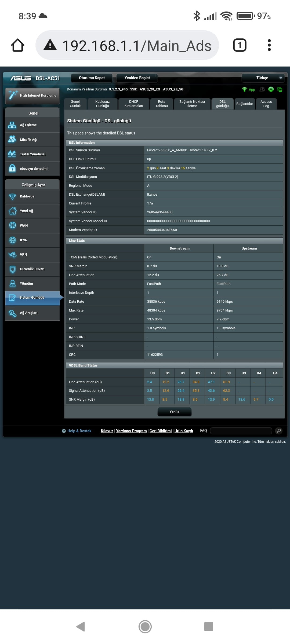290x644 pixels.
Task: Select the ebeveyn denetimi lock icon
Action: pyautogui.click(x=12, y=168)
